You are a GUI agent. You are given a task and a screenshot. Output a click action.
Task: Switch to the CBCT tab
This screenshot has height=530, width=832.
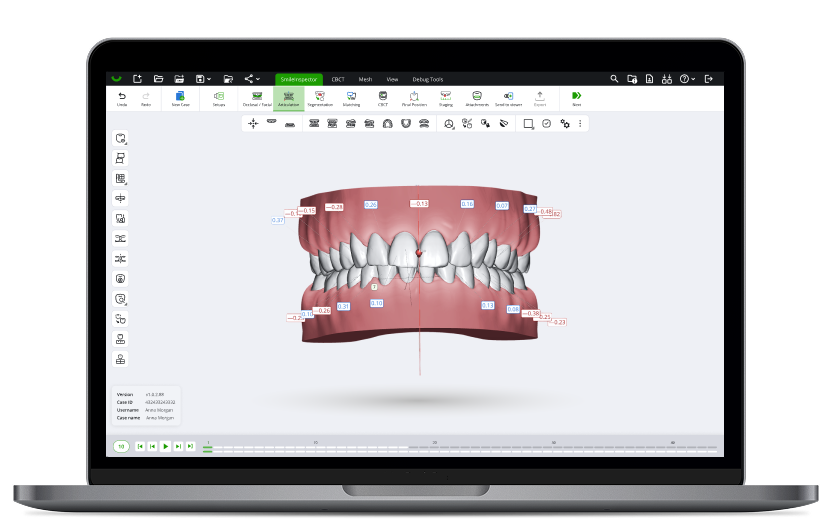coord(337,79)
